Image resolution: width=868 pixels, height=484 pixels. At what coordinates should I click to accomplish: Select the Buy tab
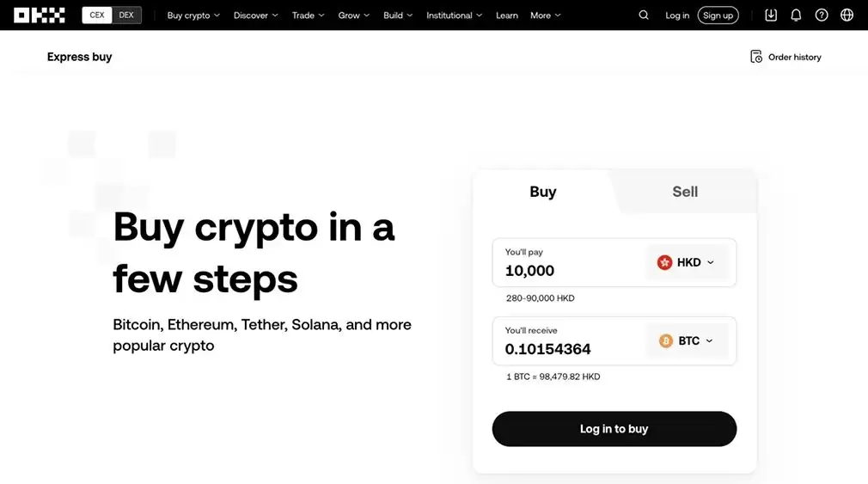tap(542, 192)
